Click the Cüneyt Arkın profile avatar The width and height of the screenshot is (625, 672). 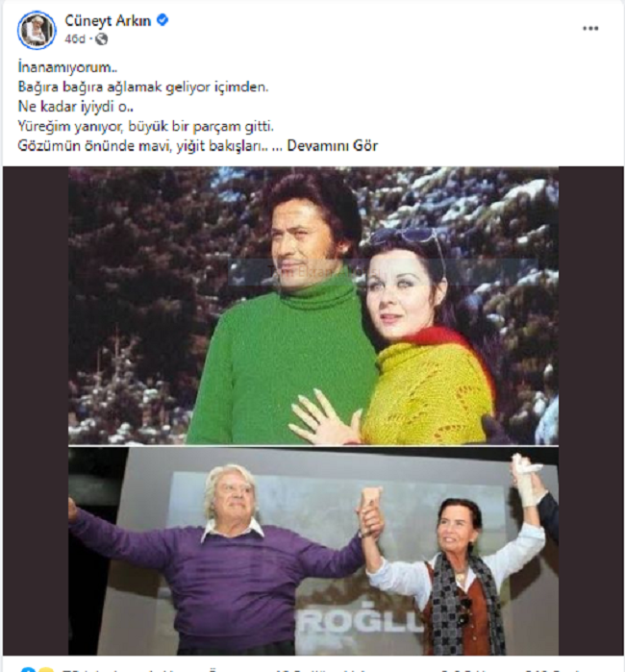tap(37, 30)
